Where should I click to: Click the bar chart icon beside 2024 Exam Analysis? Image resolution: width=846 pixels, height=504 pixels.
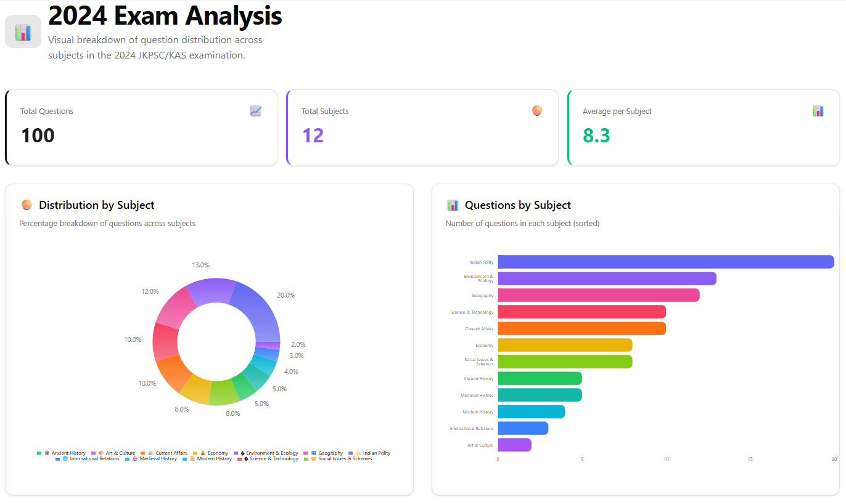23,31
